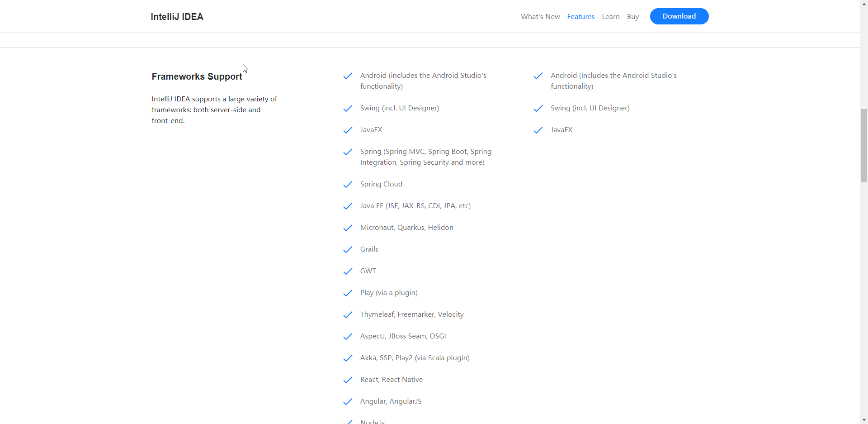This screenshot has height=424, width=868.
Task: Click the Thymeleaf, Freemarker, Velocity entry
Action: tap(411, 314)
